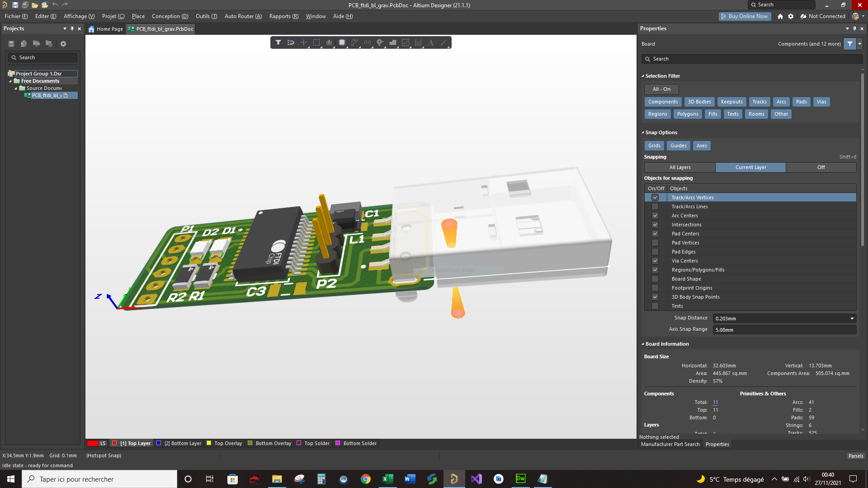868x488 pixels.
Task: Toggle the Pad Vertices snapping checkbox
Action: click(x=655, y=243)
